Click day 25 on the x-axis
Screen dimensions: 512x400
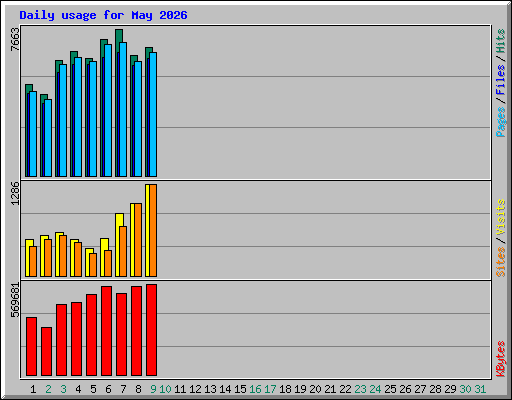[390, 389]
